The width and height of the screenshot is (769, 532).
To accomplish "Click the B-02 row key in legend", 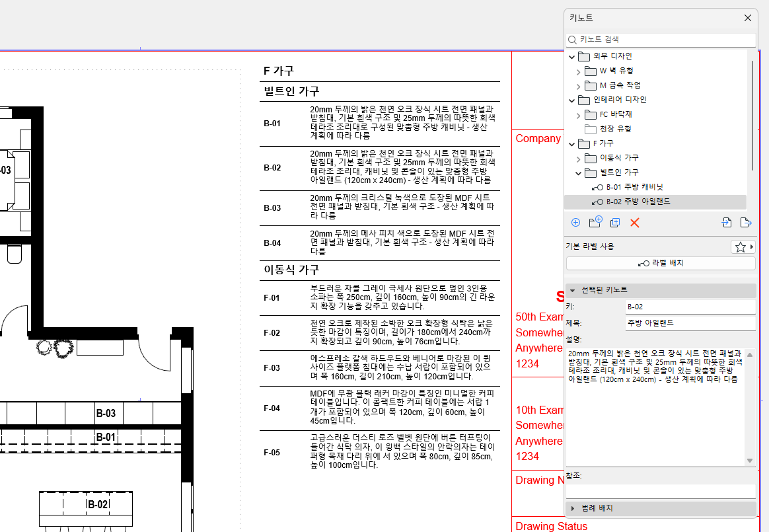I will click(272, 168).
